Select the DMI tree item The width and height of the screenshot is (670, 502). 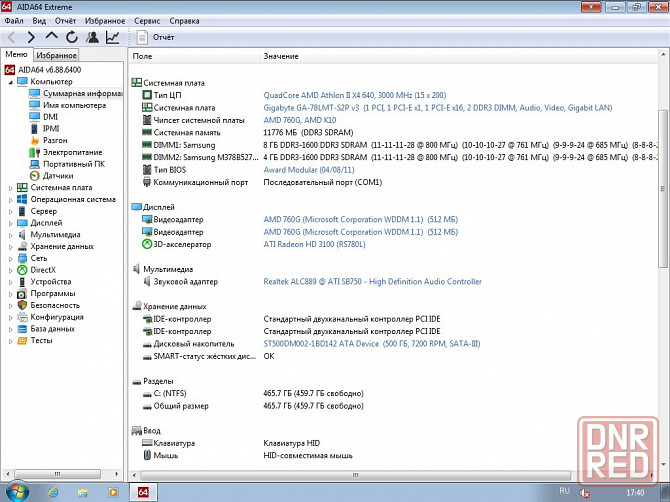[x=50, y=117]
